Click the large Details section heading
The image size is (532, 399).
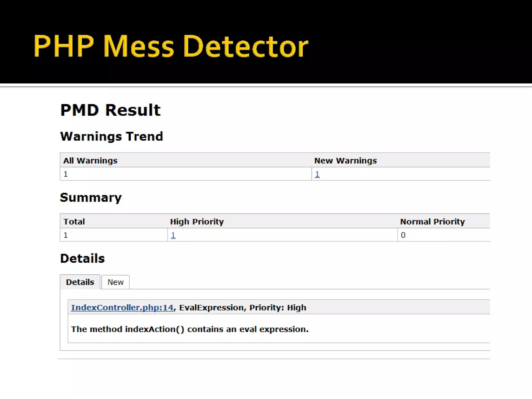[x=82, y=258]
